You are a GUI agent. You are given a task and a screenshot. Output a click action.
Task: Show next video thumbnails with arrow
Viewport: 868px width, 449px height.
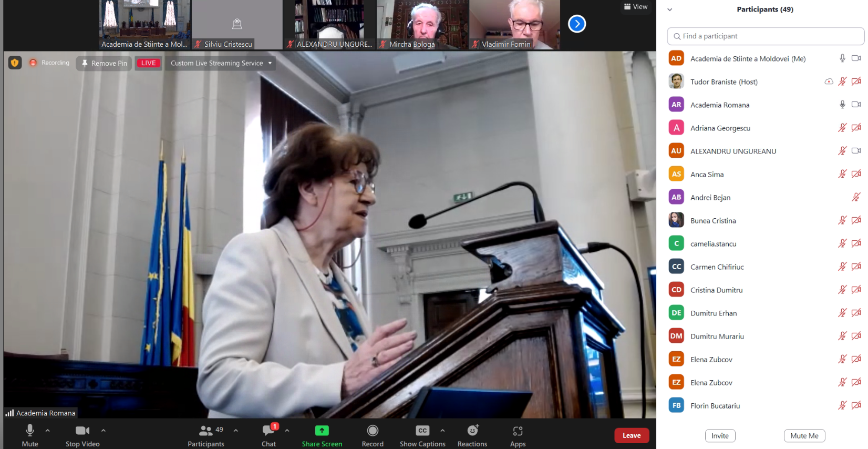click(577, 24)
